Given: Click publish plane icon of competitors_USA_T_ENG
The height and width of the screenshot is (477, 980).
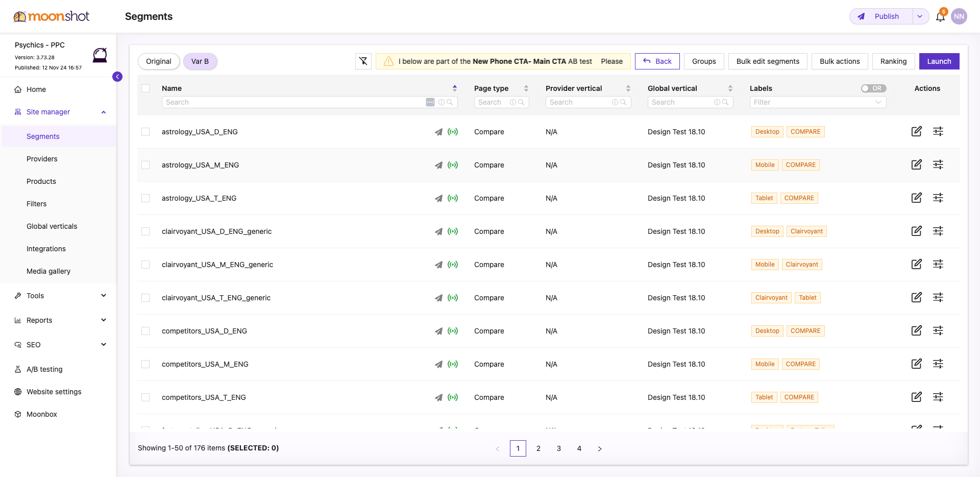Looking at the screenshot, I should pos(438,397).
